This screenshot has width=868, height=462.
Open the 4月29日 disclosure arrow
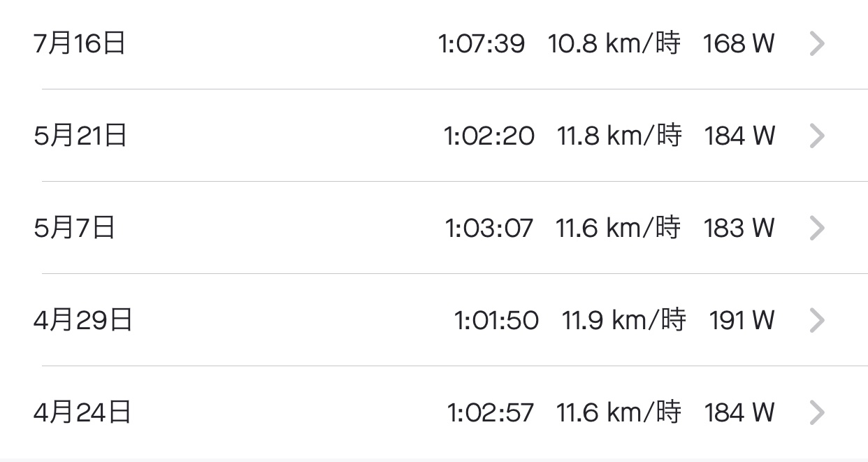pos(817,320)
